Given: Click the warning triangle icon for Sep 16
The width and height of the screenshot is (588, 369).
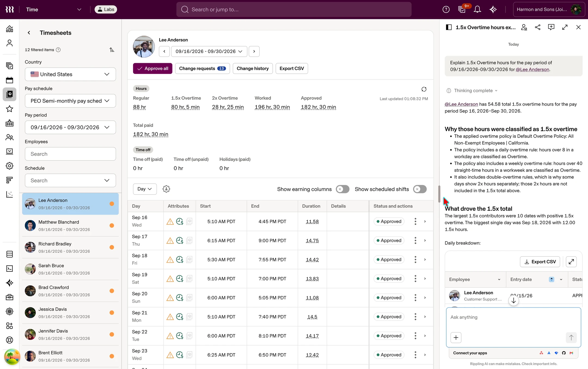Looking at the screenshot, I should [x=170, y=222].
